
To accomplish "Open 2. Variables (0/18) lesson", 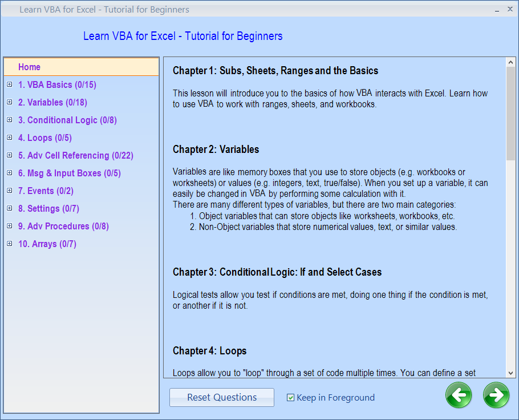I will pos(52,102).
